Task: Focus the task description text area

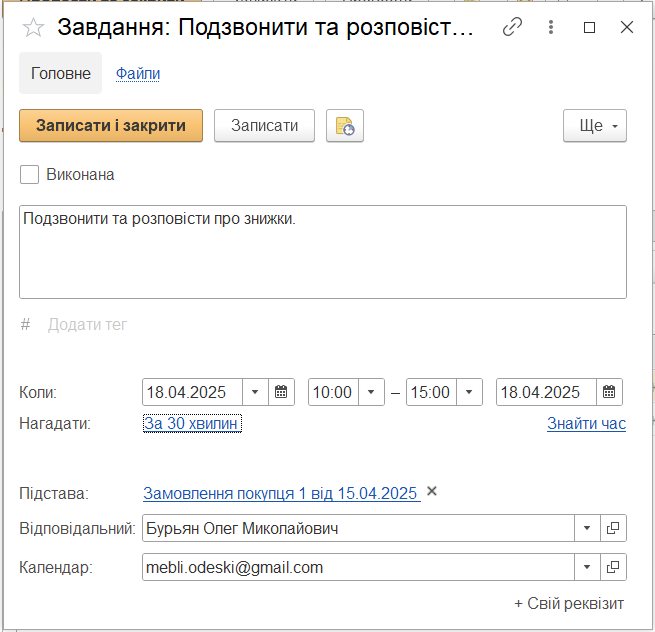Action: (323, 252)
